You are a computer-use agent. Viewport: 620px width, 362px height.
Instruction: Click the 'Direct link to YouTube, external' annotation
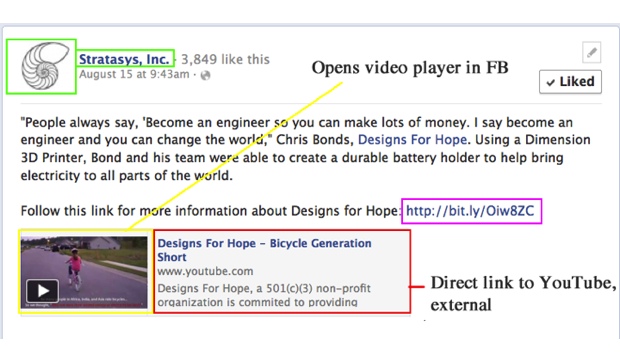523,294
